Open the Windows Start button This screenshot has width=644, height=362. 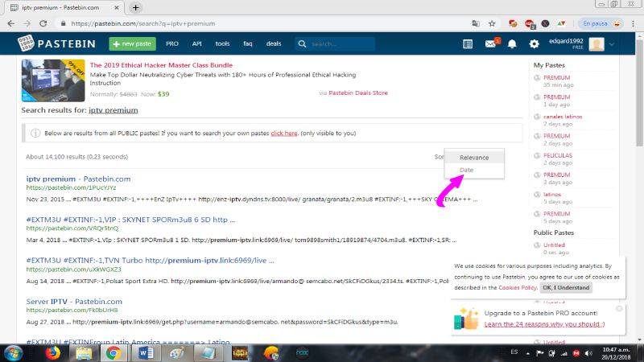click(x=13, y=353)
